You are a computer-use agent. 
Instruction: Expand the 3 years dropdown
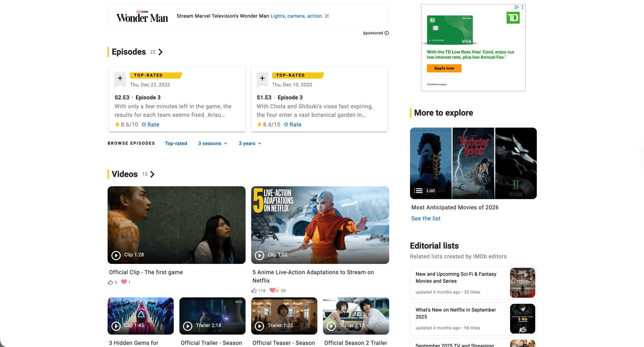click(250, 143)
